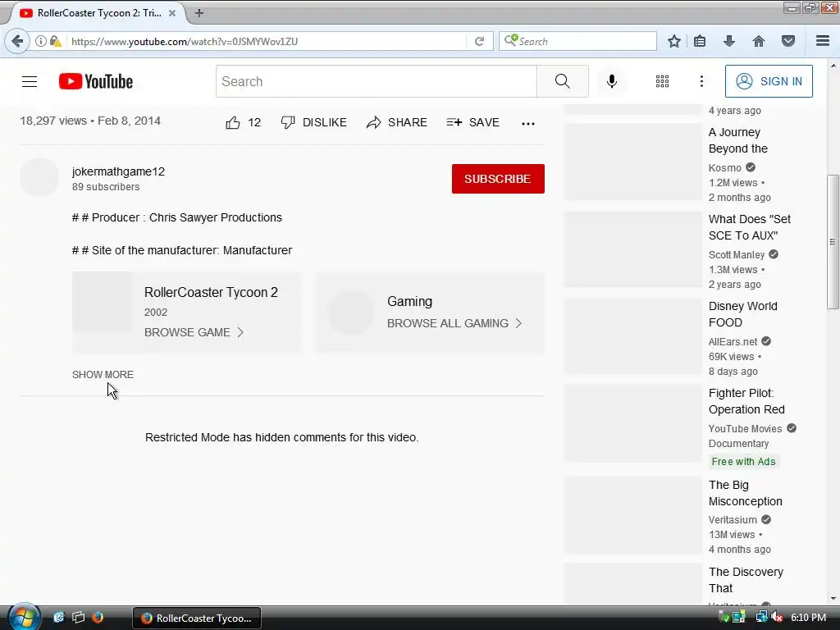Click the RollerCoaster Tycoon taskbar button

click(197, 618)
